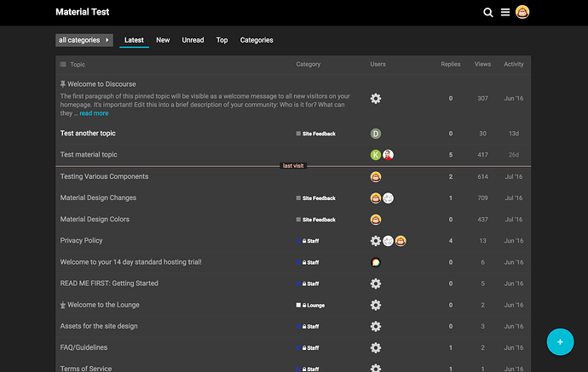Click Lounge category badge

(x=313, y=305)
